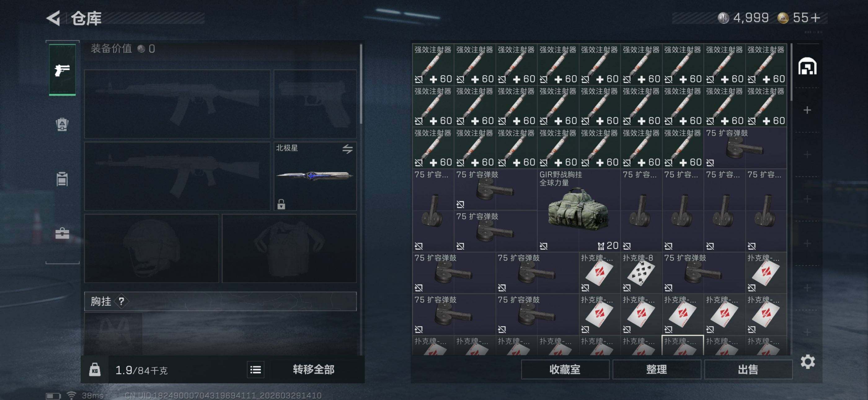Go back using the arrow beside 仓库

click(x=53, y=18)
